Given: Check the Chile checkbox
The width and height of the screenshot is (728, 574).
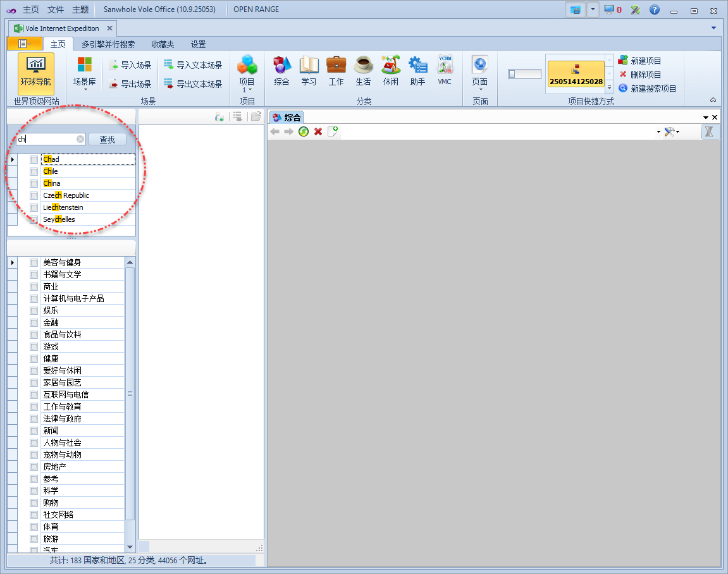Looking at the screenshot, I should [x=34, y=172].
